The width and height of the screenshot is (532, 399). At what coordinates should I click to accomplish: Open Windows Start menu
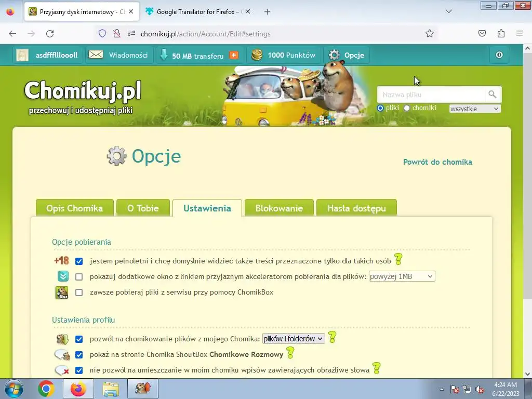[x=14, y=389]
